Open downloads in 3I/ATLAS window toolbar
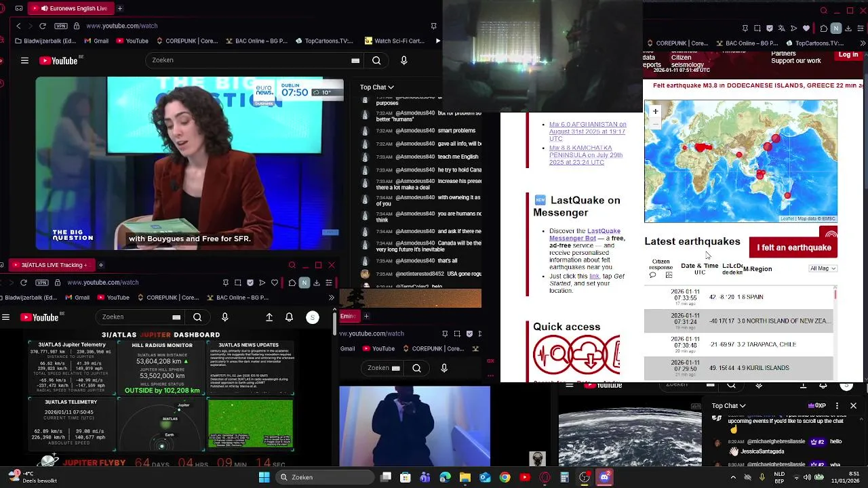The height and width of the screenshot is (488, 868). pyautogui.click(x=316, y=283)
